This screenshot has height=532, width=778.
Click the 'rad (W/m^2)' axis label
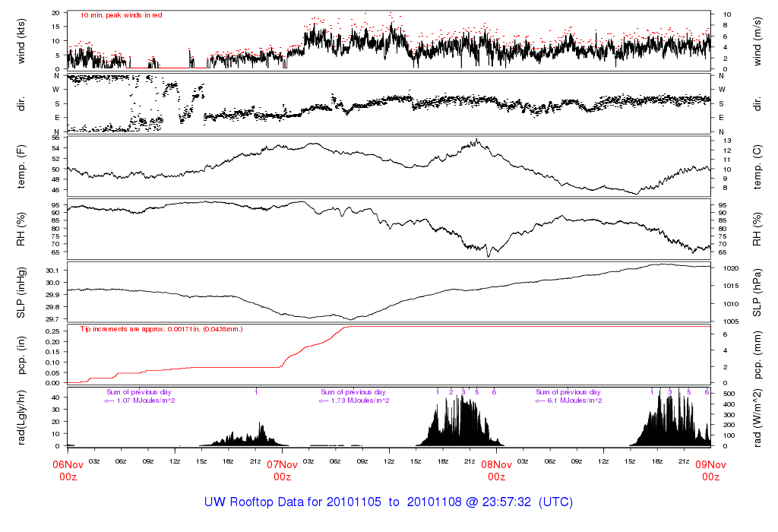click(x=757, y=418)
